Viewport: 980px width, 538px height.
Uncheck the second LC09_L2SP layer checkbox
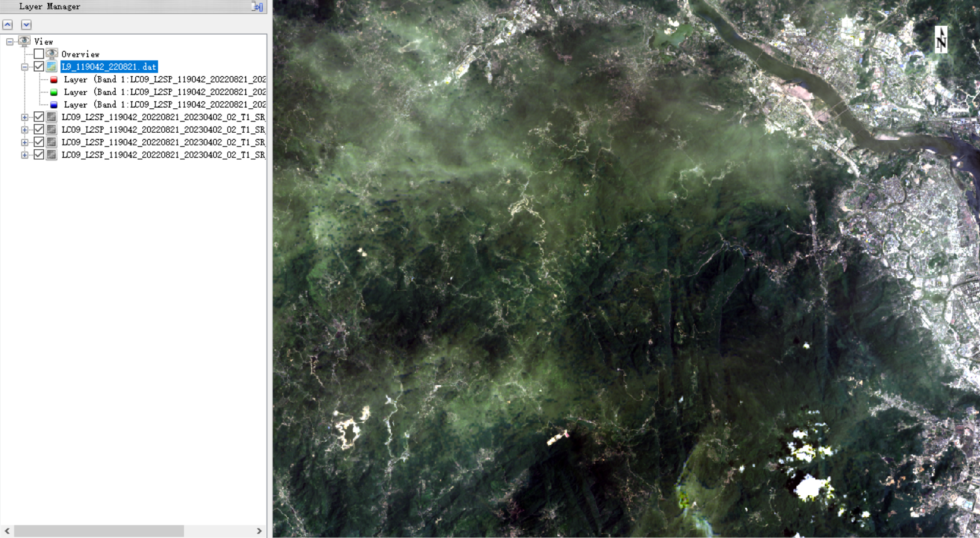pos(39,130)
